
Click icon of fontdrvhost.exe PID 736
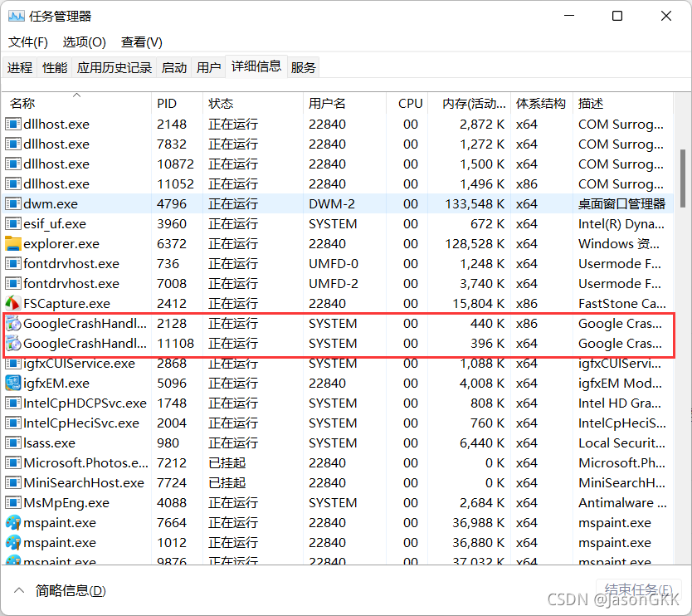[x=12, y=263]
